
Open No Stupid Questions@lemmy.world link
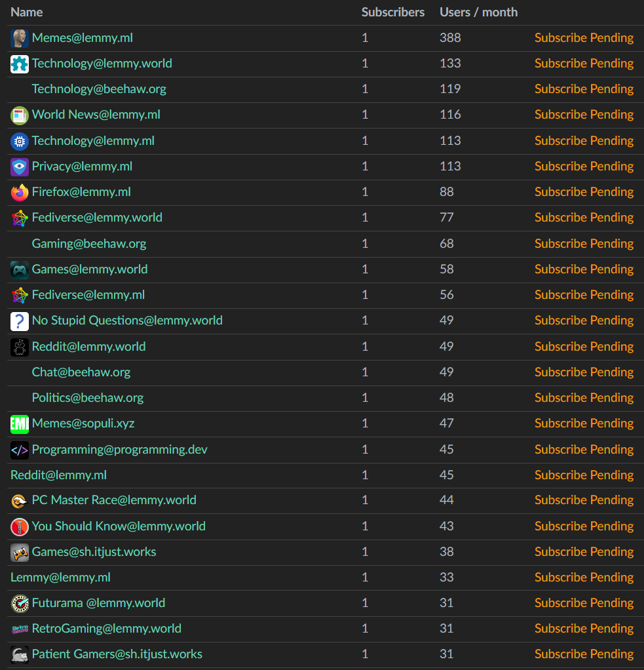(x=127, y=321)
